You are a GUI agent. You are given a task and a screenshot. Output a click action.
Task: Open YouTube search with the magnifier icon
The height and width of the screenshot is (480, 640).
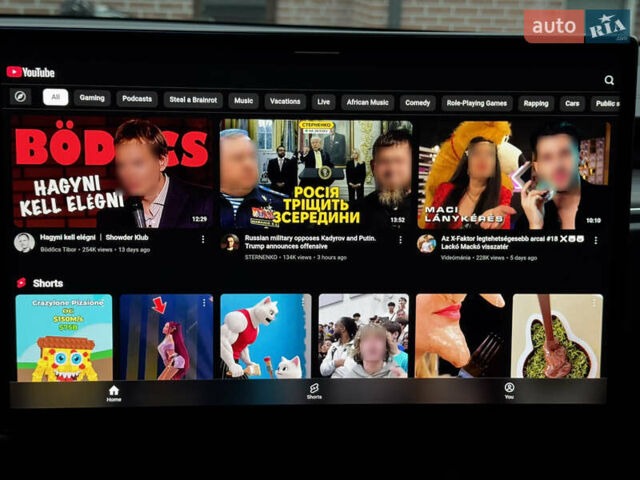[x=609, y=80]
